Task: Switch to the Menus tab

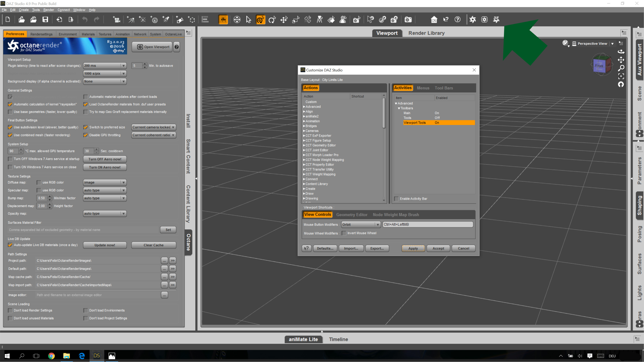Action: pos(423,88)
